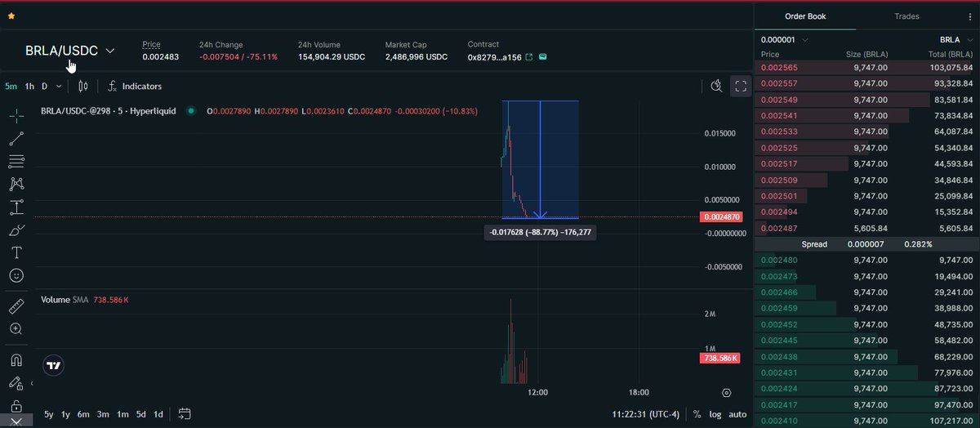Select the ruler measure tool

pos(16,307)
